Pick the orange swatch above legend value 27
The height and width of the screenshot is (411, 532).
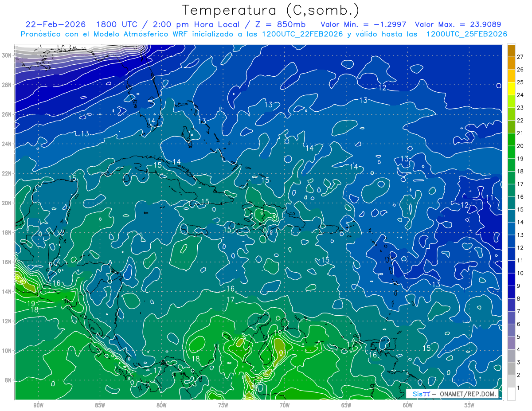pos(511,51)
